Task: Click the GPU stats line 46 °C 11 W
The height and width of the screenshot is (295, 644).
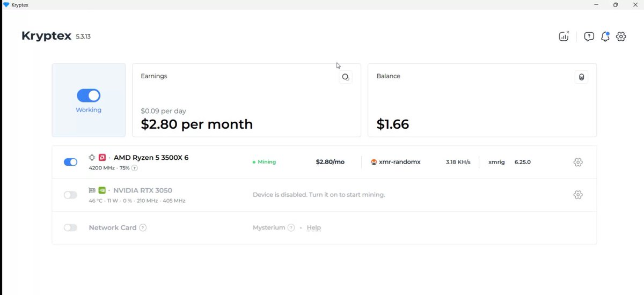Action: pyautogui.click(x=137, y=201)
